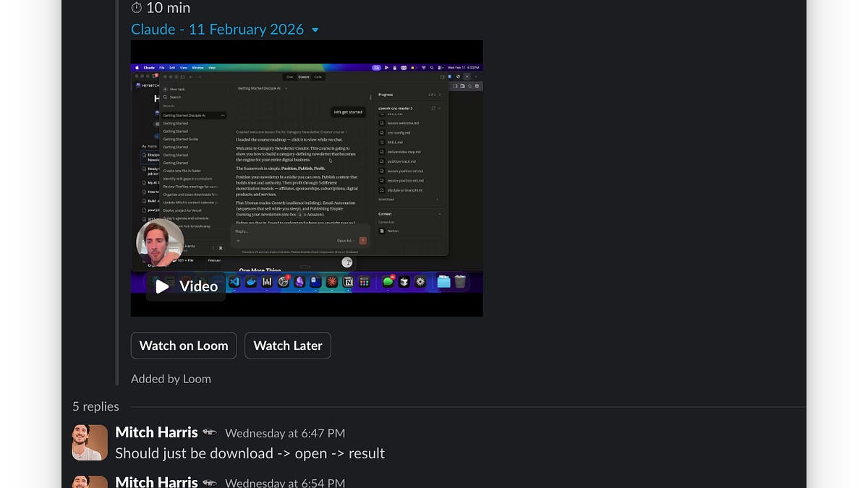Open the 'Wednesday at 6:54 PM' timestamp
Screen dimensions: 868x488
click(x=285, y=483)
